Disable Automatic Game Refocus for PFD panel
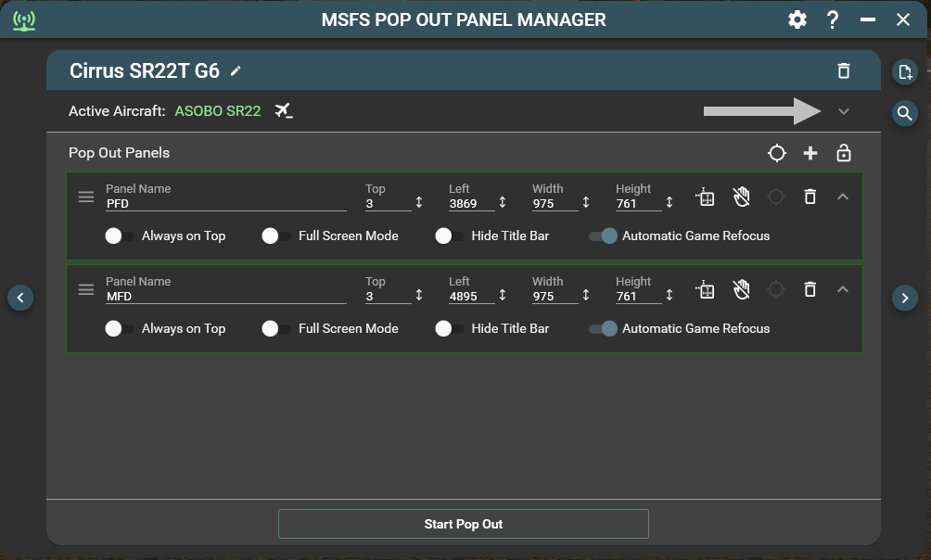931x560 pixels. (603, 235)
